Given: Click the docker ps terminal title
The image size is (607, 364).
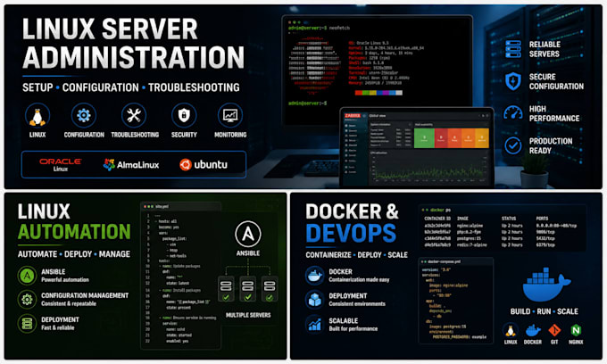Looking at the screenshot, I should click(441, 210).
